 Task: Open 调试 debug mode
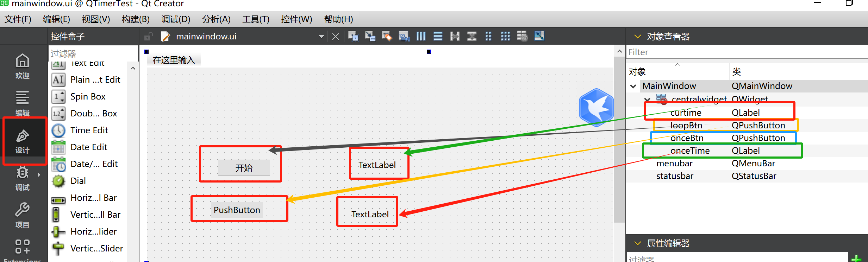point(23,178)
